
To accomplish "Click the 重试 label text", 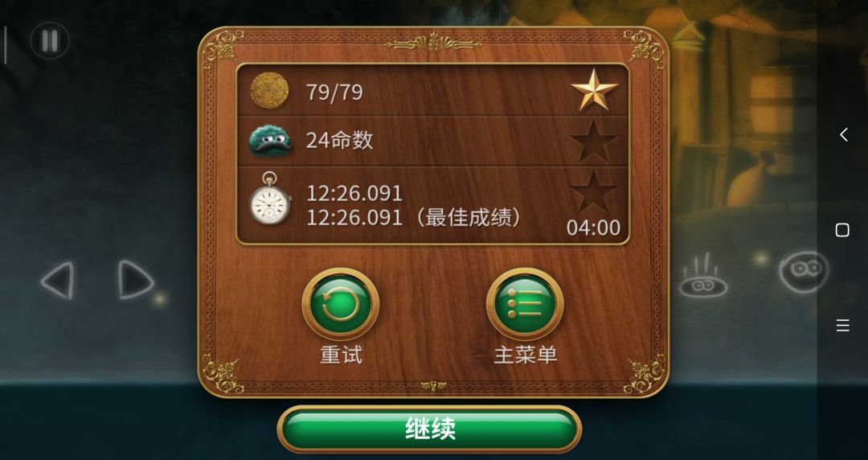I will (342, 355).
